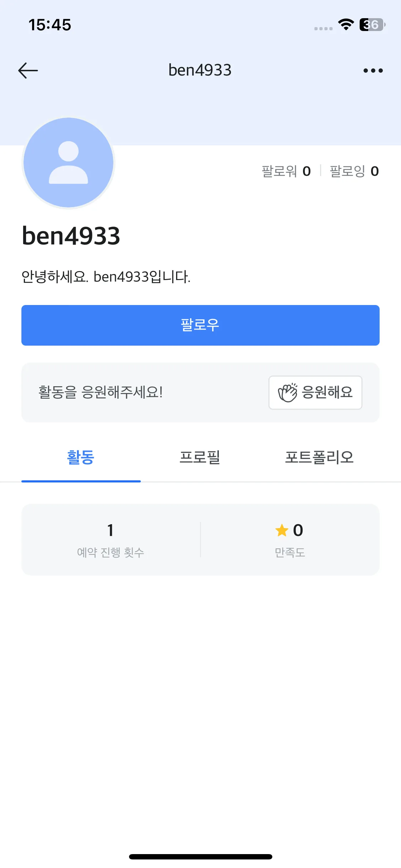Image resolution: width=401 pixels, height=868 pixels.
Task: Switch to the 프로필 tab
Action: 200,458
